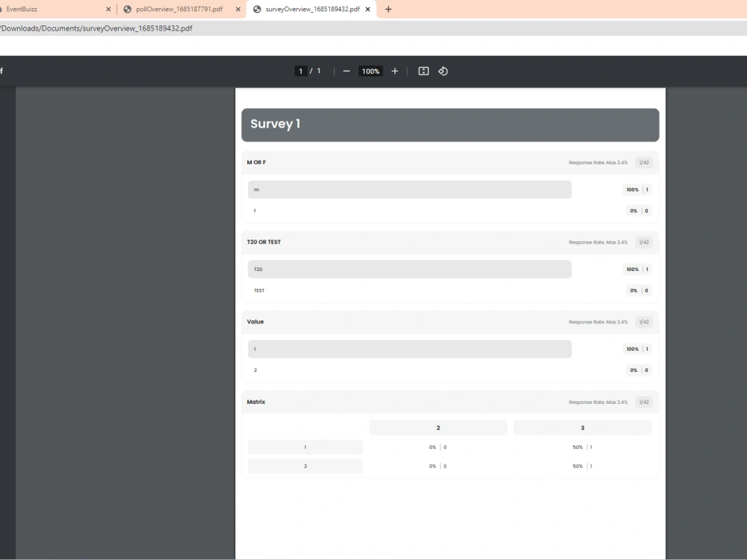
Task: Switch to the pollOverview PDF tab
Action: coord(179,9)
